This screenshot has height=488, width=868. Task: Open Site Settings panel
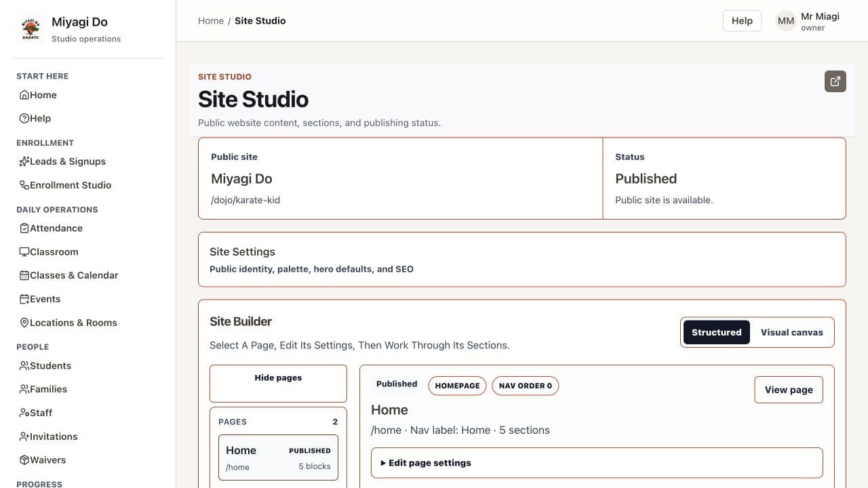[x=521, y=260]
